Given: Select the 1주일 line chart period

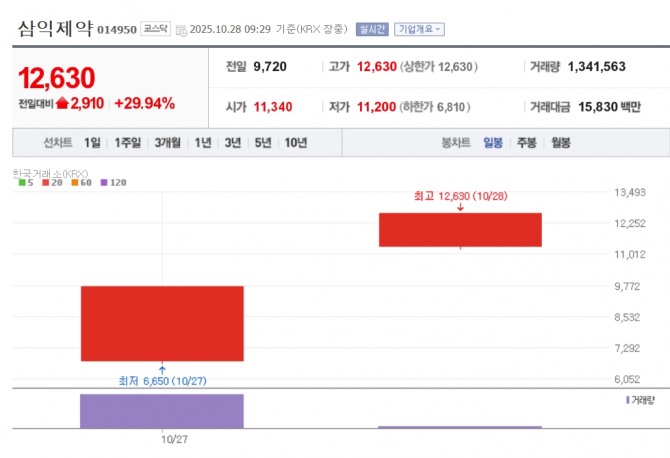Looking at the screenshot, I should coord(127,143).
